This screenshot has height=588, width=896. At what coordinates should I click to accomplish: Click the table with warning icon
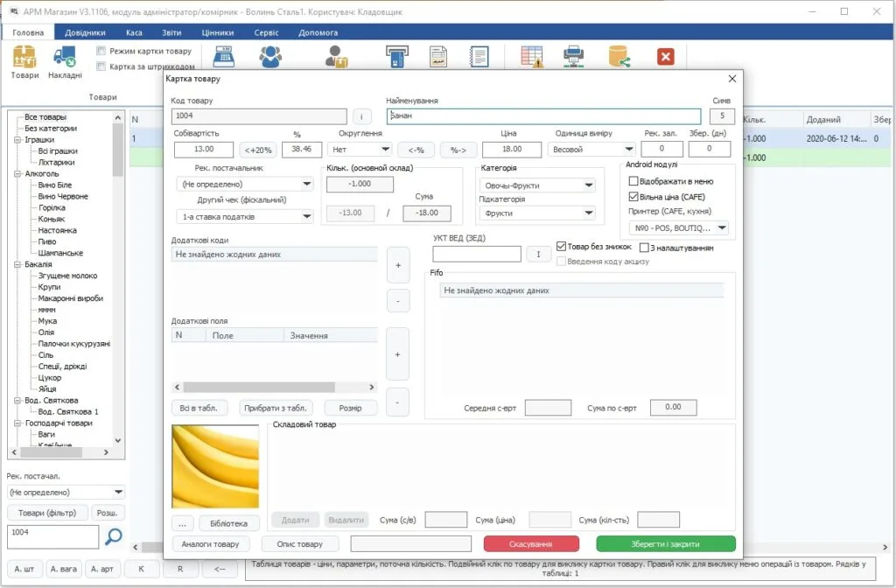(x=531, y=57)
